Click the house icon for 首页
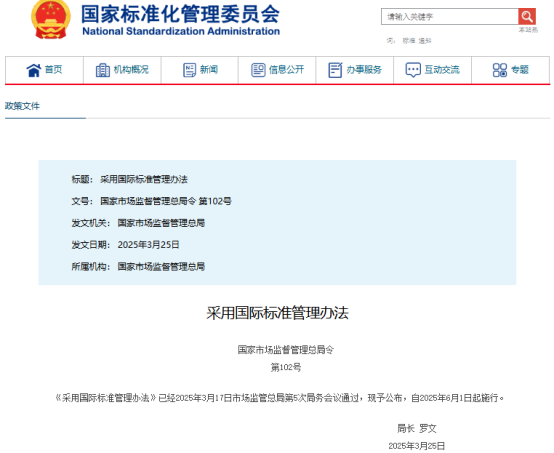 34,70
